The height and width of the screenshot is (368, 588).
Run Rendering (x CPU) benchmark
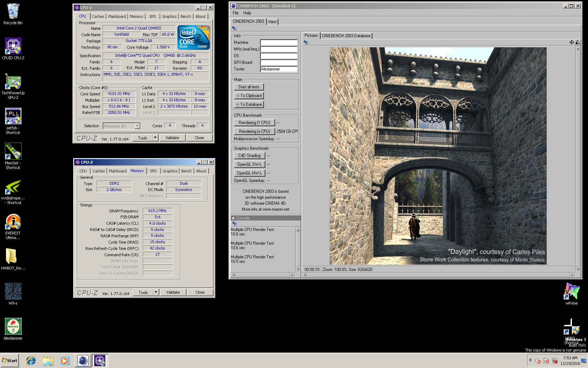point(254,131)
